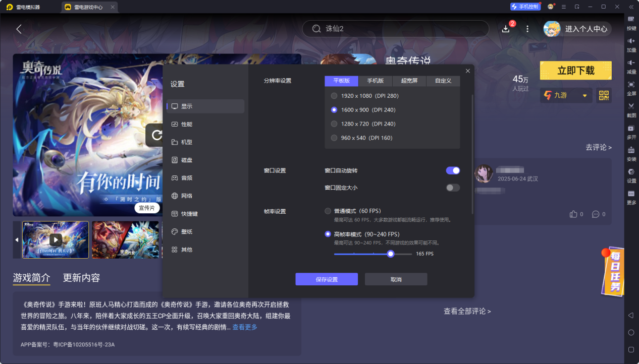This screenshot has width=639, height=364.
Task: Select the 游戏简介 tab
Action: coord(32,278)
